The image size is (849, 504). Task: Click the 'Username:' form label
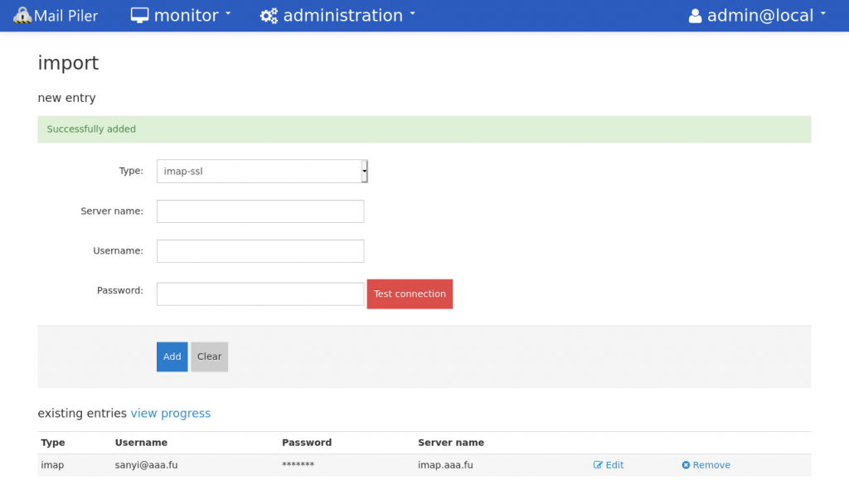(x=118, y=250)
